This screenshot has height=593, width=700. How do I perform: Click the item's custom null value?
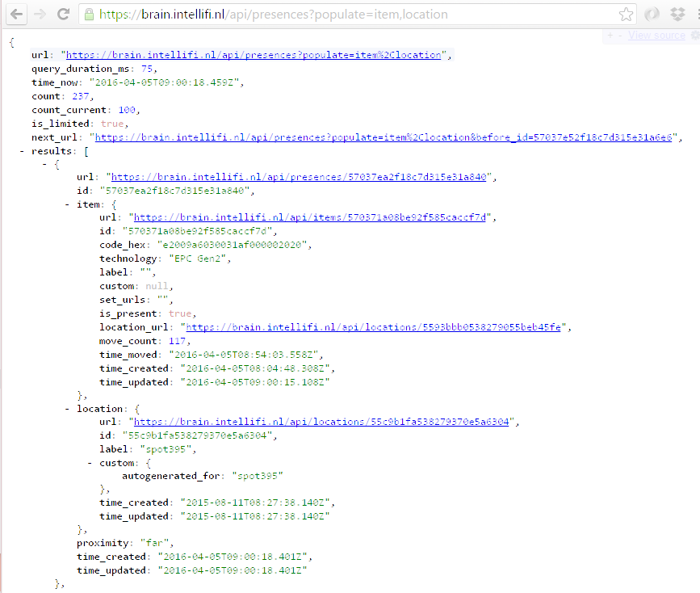(x=157, y=286)
